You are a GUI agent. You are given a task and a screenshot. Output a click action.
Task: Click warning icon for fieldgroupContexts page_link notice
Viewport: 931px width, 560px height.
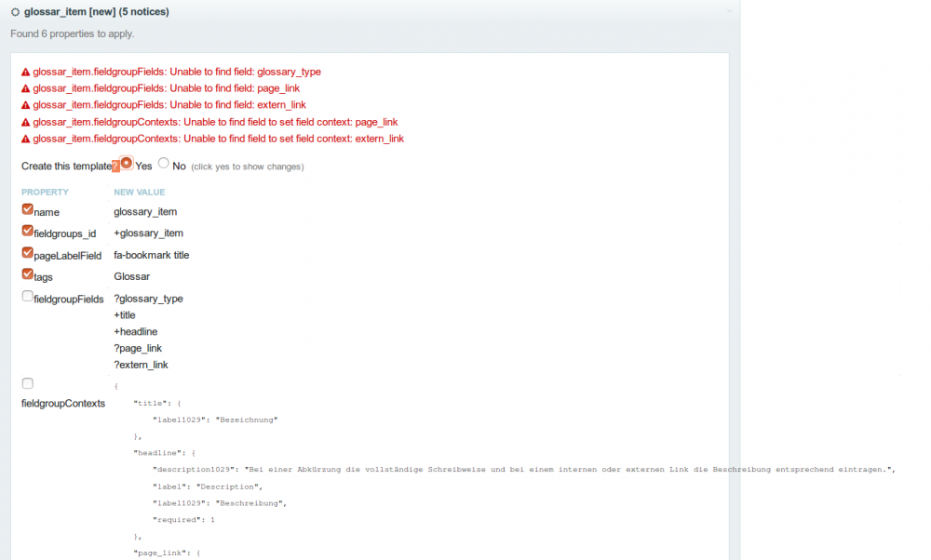click(26, 122)
